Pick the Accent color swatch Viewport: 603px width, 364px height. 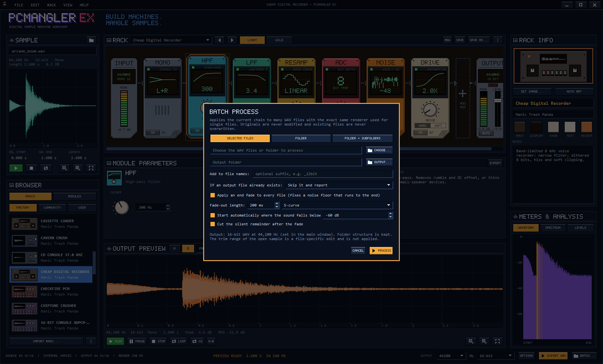tap(586, 127)
